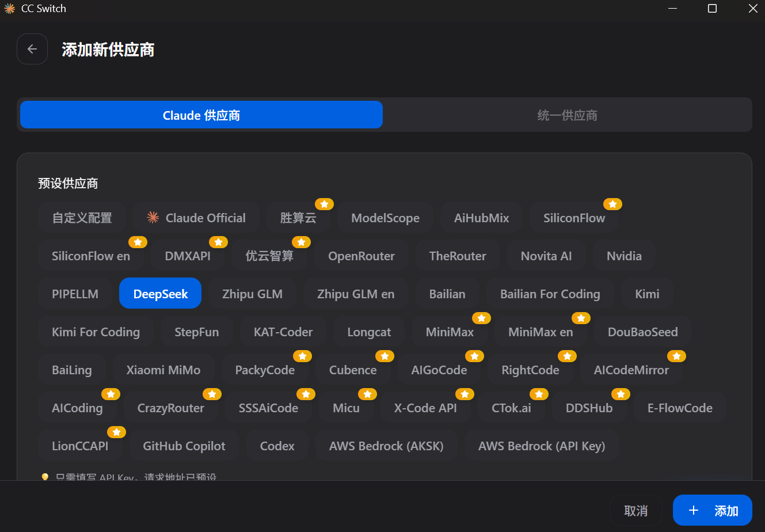765x532 pixels.
Task: Click the 预设供应商 section label
Action: coord(68,183)
